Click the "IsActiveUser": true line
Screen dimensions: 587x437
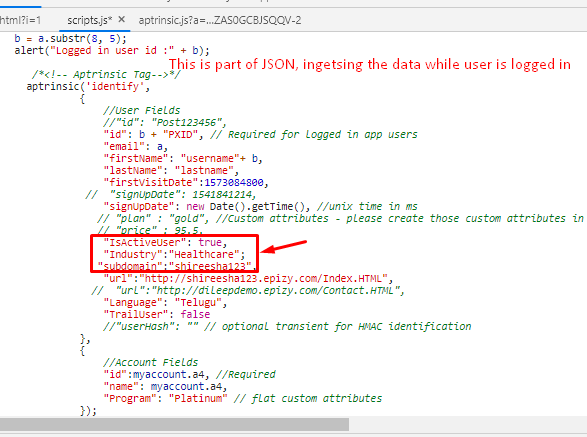click(x=165, y=242)
